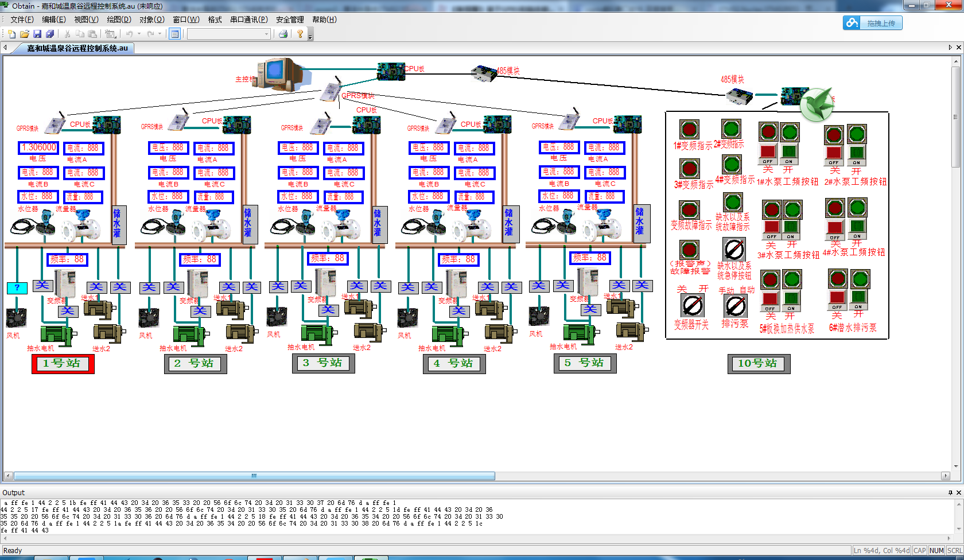Click the tab scroll left arrow
This screenshot has height=560, width=964.
tap(5, 48)
